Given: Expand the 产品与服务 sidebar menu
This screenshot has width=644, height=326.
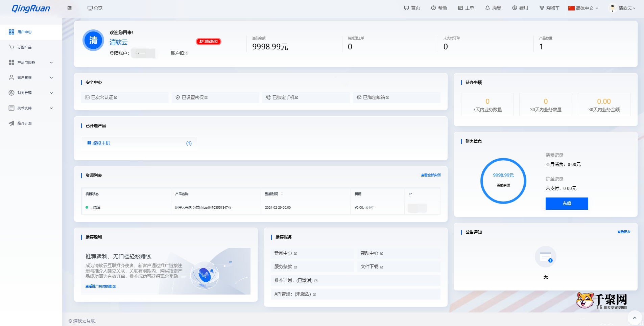Looking at the screenshot, I should (x=31, y=62).
